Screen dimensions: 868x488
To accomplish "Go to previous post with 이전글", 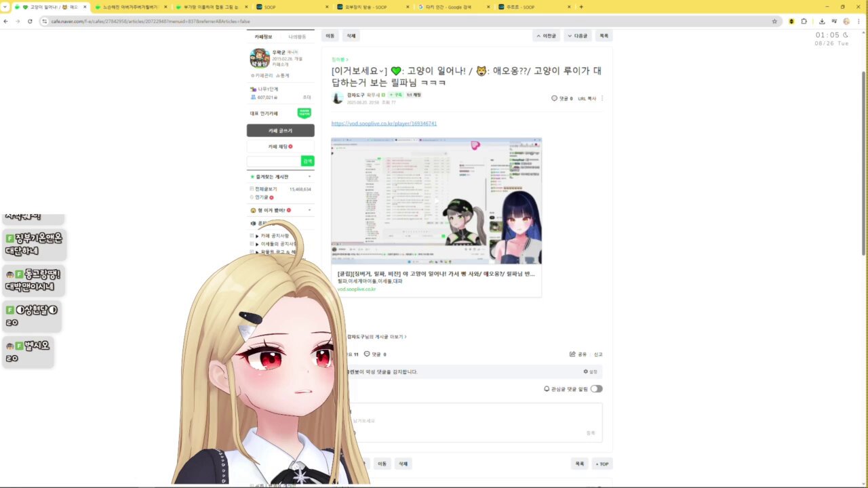I will [x=546, y=35].
